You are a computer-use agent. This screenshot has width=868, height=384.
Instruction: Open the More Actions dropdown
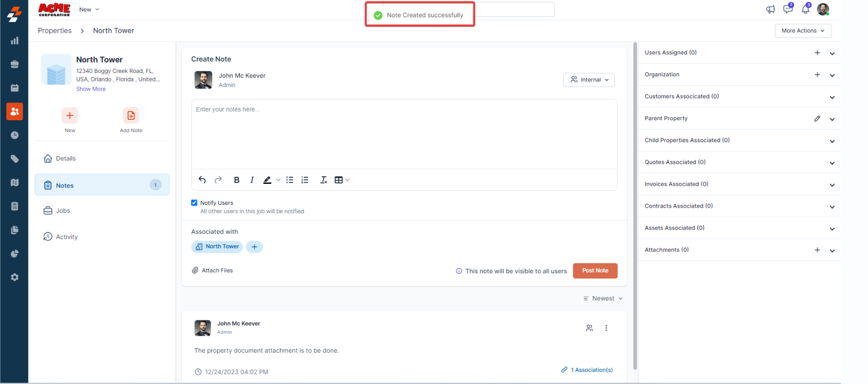[803, 31]
